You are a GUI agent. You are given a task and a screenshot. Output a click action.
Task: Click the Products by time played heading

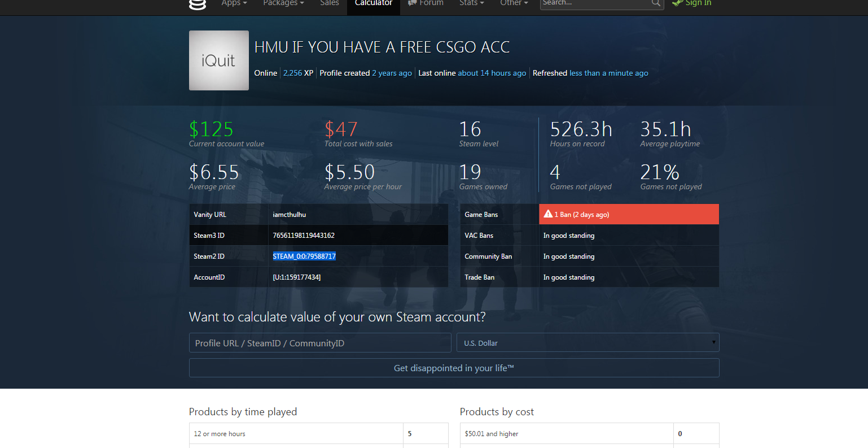click(243, 412)
